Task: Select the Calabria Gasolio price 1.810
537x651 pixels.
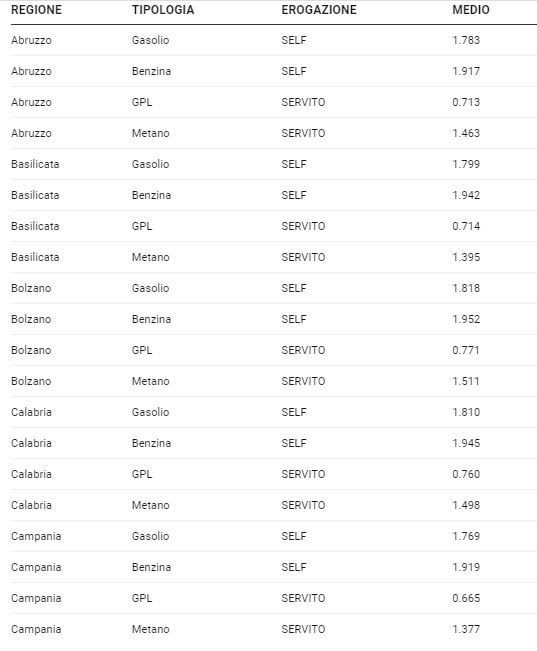Action: (466, 412)
